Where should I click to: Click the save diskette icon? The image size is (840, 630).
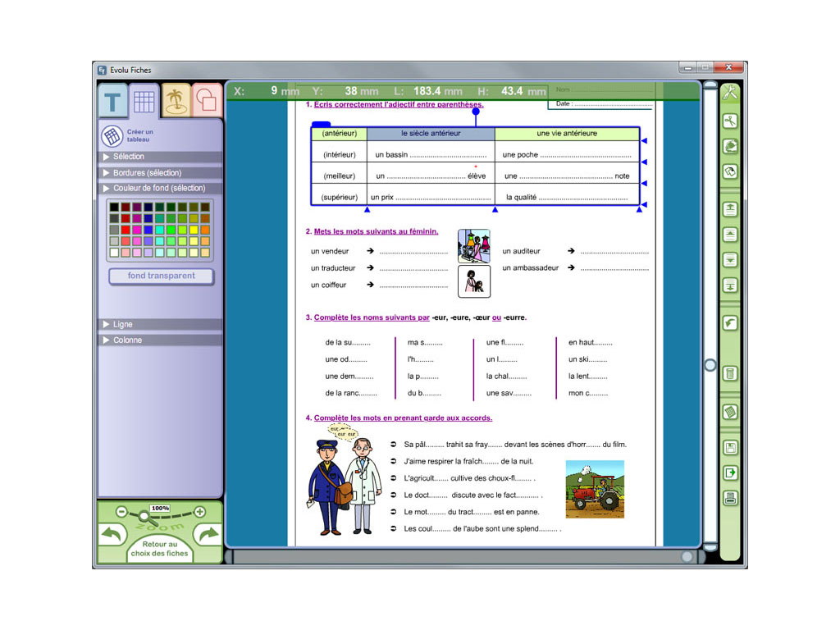[x=730, y=448]
